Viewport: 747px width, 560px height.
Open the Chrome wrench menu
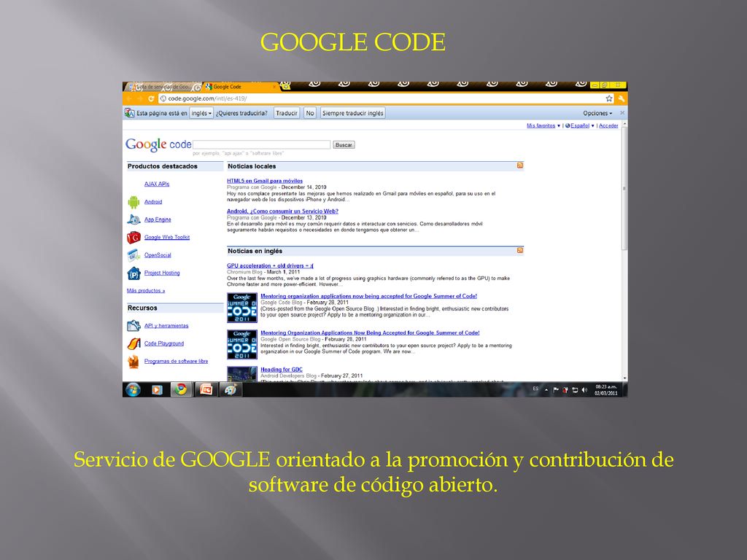click(622, 98)
